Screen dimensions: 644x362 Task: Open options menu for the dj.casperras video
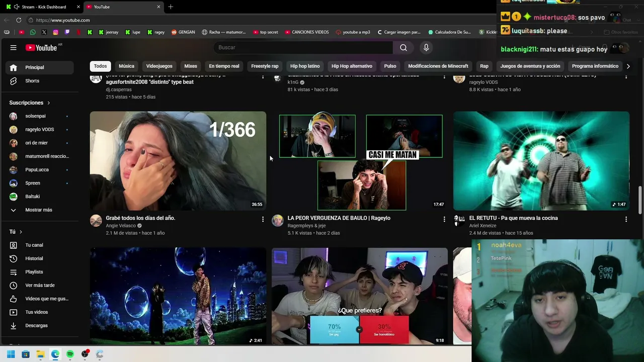tap(263, 76)
